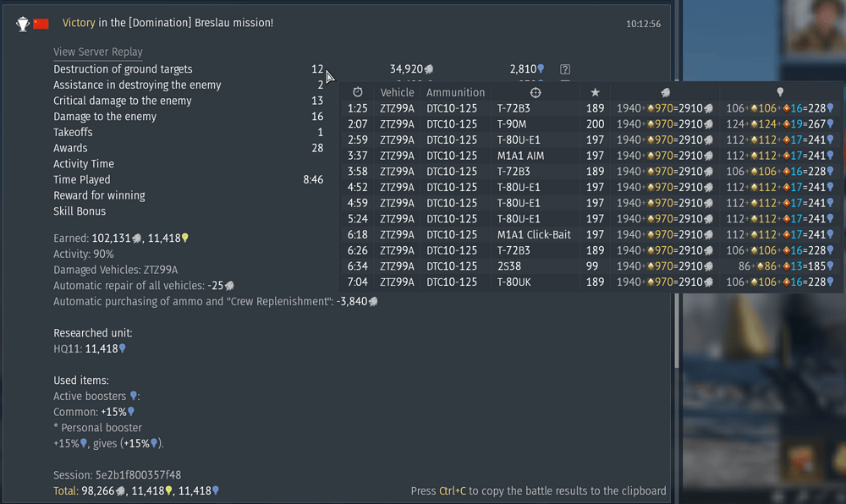The image size is (846, 504).
Task: Click the yellow bulb icon in Earned line
Action: pyautogui.click(x=184, y=238)
